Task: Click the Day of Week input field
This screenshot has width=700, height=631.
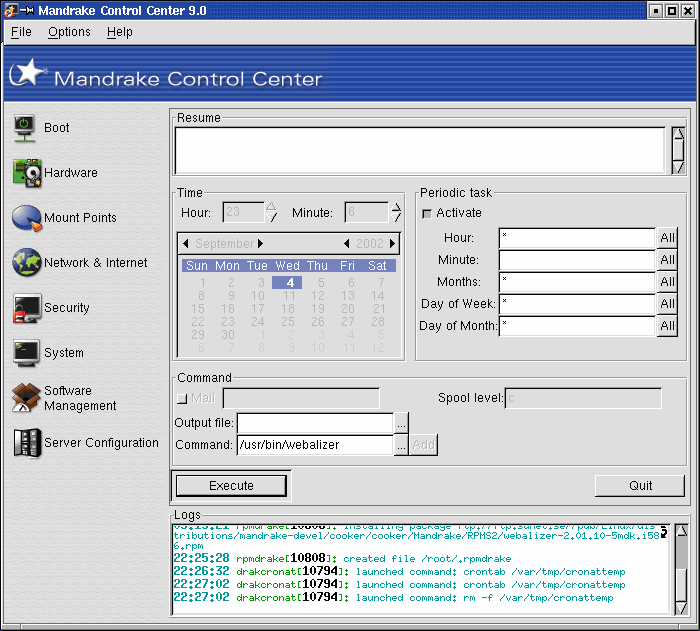Action: [577, 304]
